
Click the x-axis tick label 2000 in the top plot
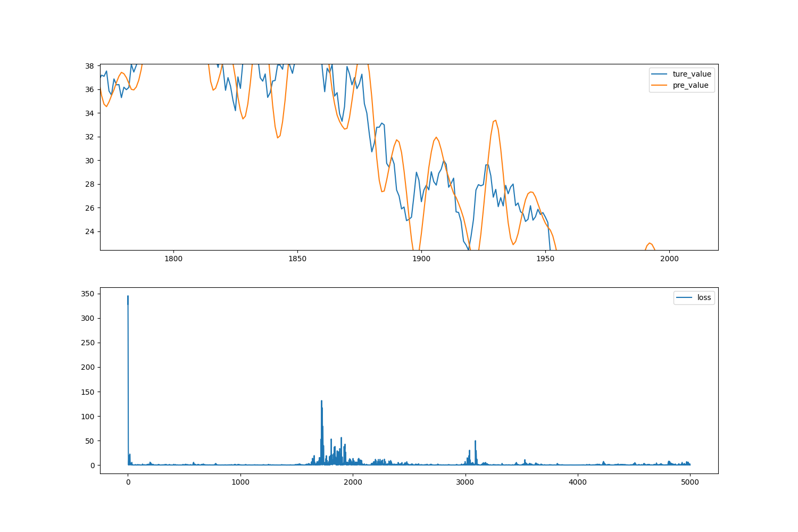(x=669, y=259)
